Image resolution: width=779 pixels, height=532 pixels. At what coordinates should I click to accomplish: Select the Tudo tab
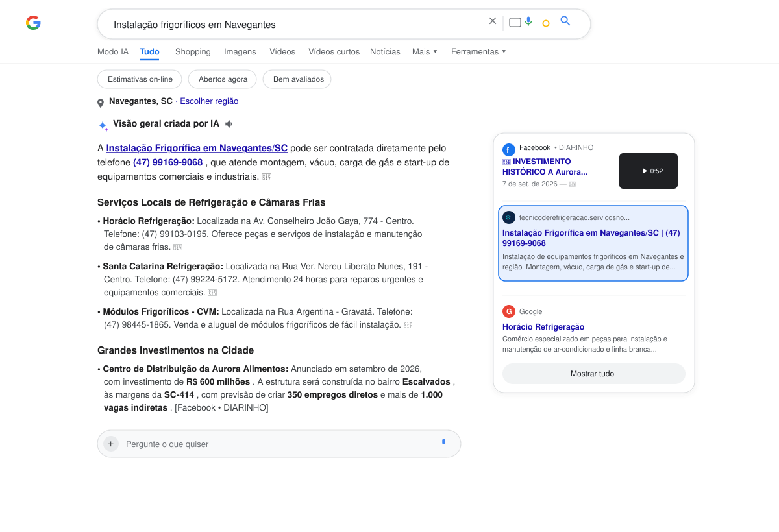click(149, 51)
